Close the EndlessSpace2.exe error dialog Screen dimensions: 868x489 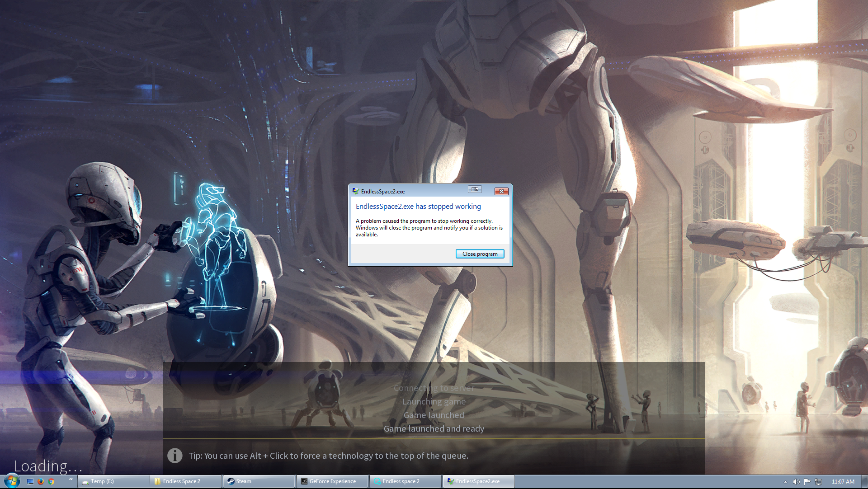coord(501,191)
